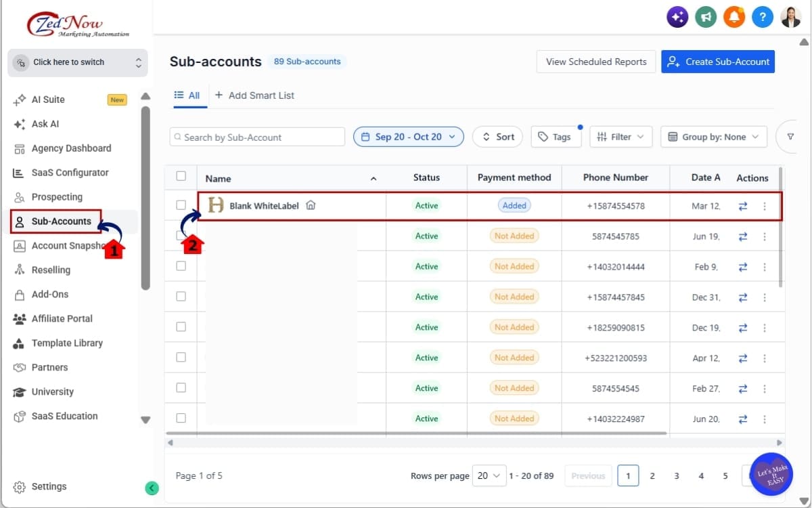Click the Ask AI sidebar icon
The image size is (812, 508).
coord(20,125)
